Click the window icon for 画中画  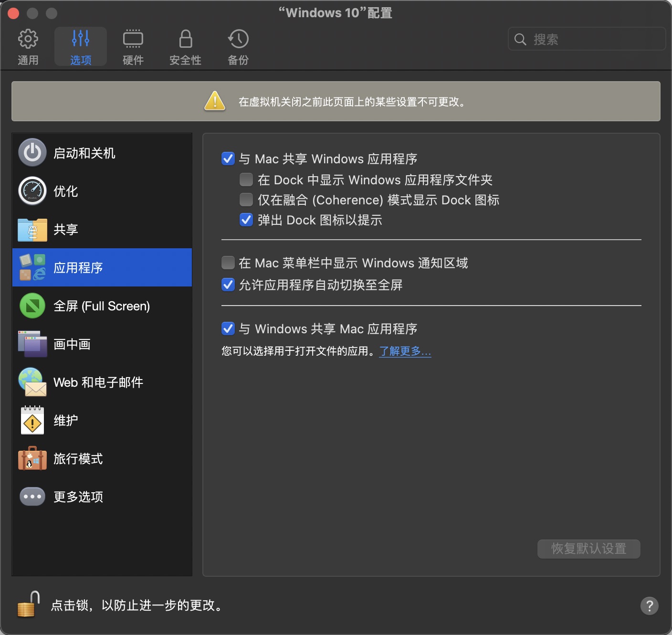coord(32,344)
